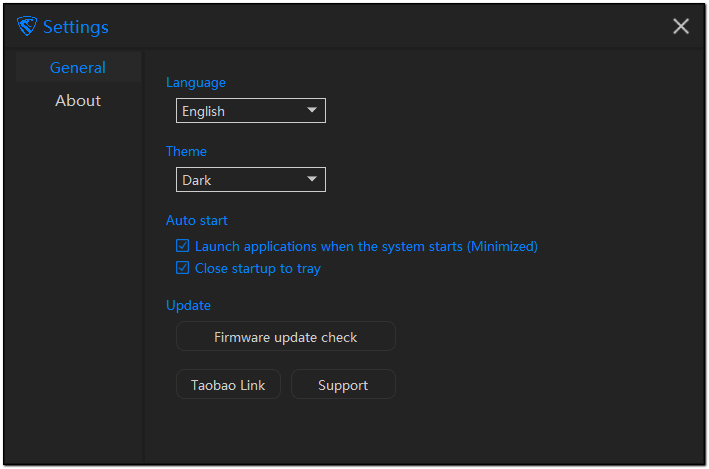Click the Settings title text
709x469 pixels.
point(76,27)
